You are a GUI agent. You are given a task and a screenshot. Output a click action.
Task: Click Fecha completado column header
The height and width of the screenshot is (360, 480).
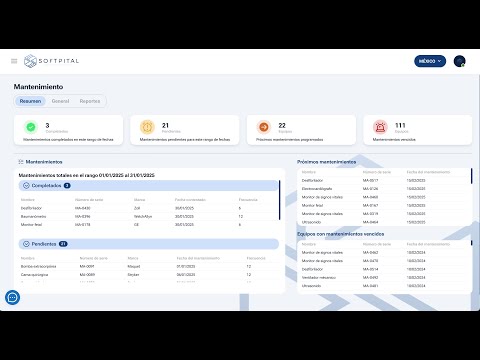point(190,200)
